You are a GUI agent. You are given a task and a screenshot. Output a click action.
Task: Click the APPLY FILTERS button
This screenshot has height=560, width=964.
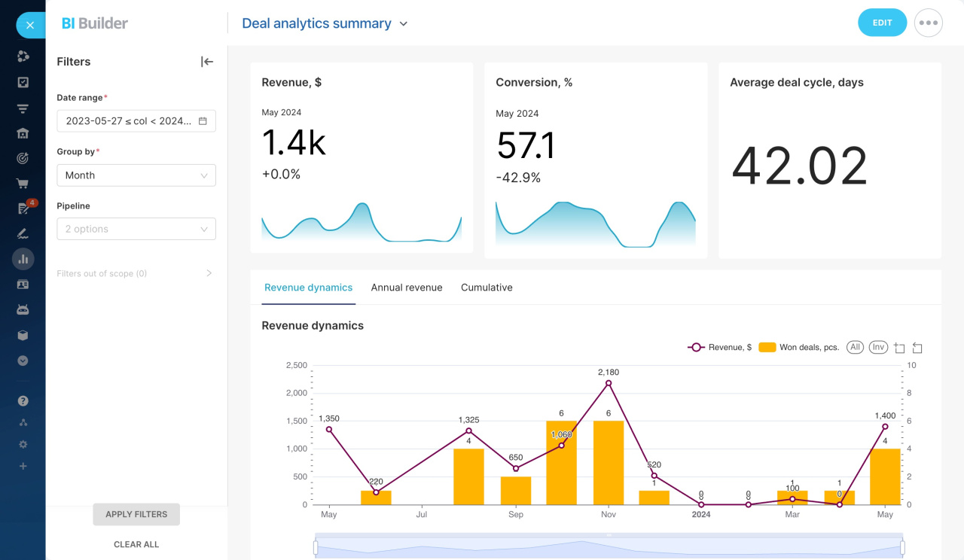[136, 514]
